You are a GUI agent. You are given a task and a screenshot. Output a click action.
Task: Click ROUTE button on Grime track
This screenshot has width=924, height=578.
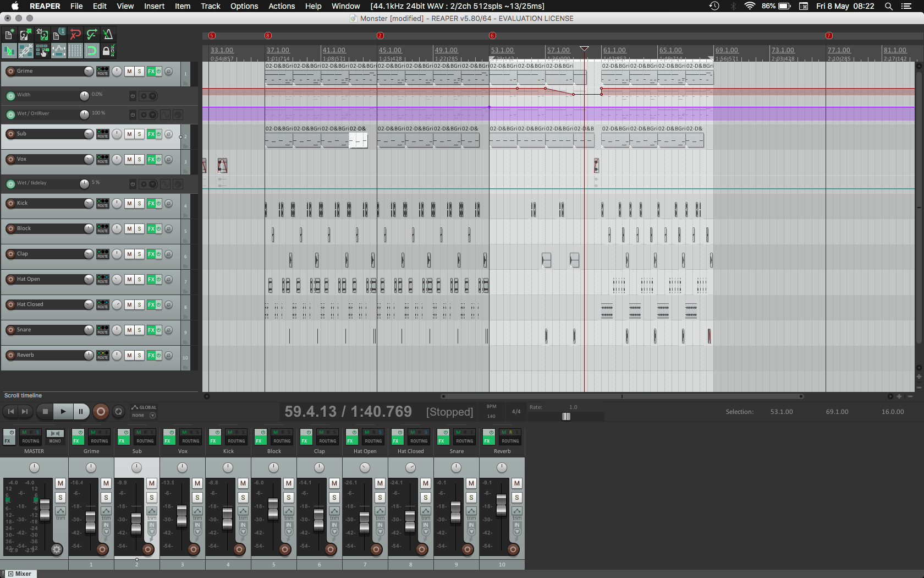pyautogui.click(x=103, y=72)
